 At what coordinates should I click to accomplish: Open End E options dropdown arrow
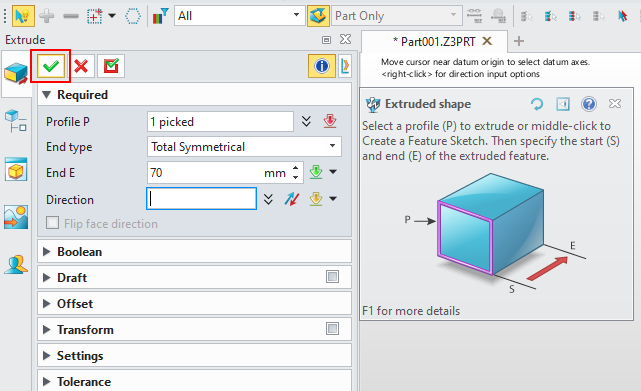(333, 172)
